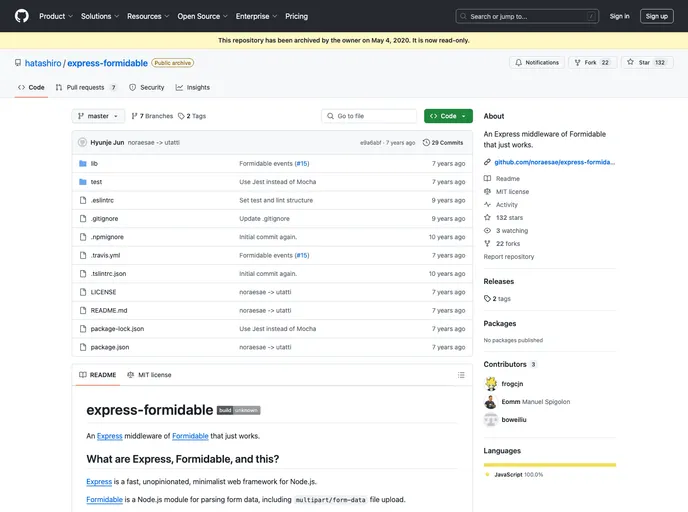Screen dimensions: 688x512
Task: Click the LICENSE file icon
Action: coord(82,292)
